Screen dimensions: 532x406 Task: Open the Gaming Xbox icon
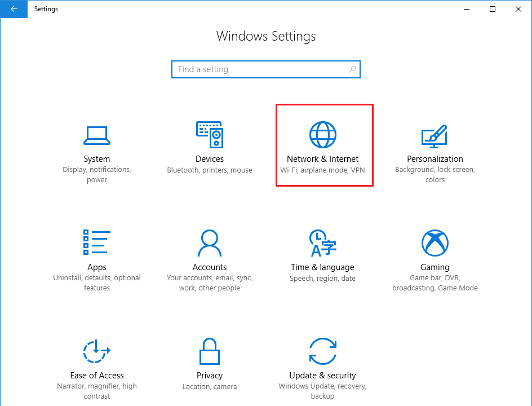click(x=435, y=243)
